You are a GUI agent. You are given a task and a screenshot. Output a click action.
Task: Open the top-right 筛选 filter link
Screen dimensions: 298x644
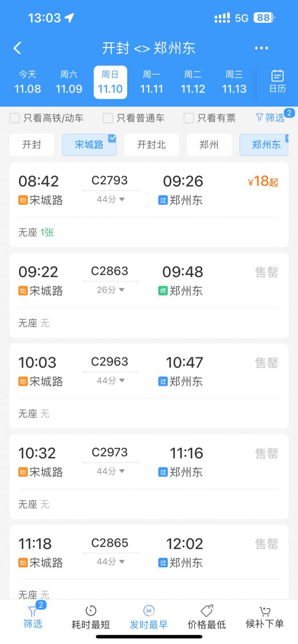(x=270, y=118)
